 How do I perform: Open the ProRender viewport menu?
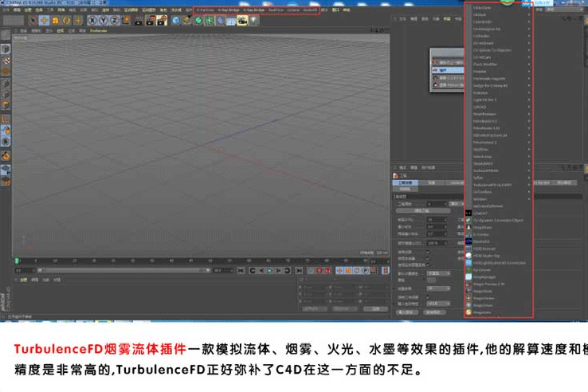99,31
